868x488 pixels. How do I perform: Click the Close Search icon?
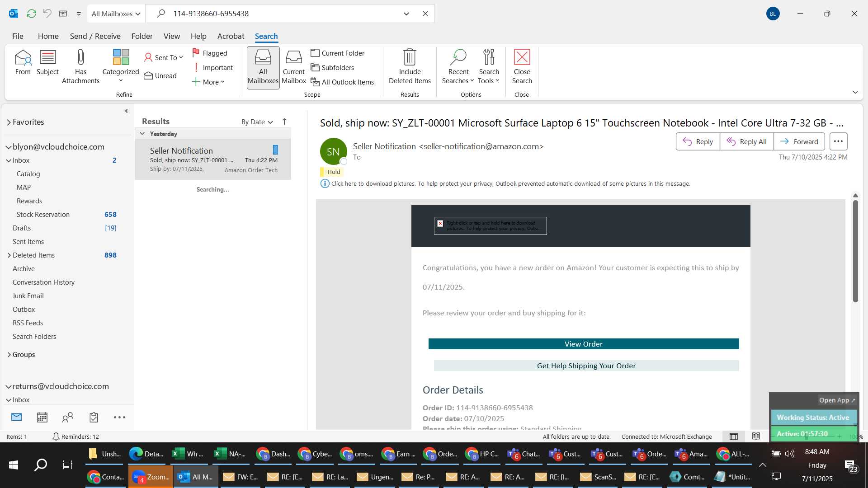tap(522, 57)
